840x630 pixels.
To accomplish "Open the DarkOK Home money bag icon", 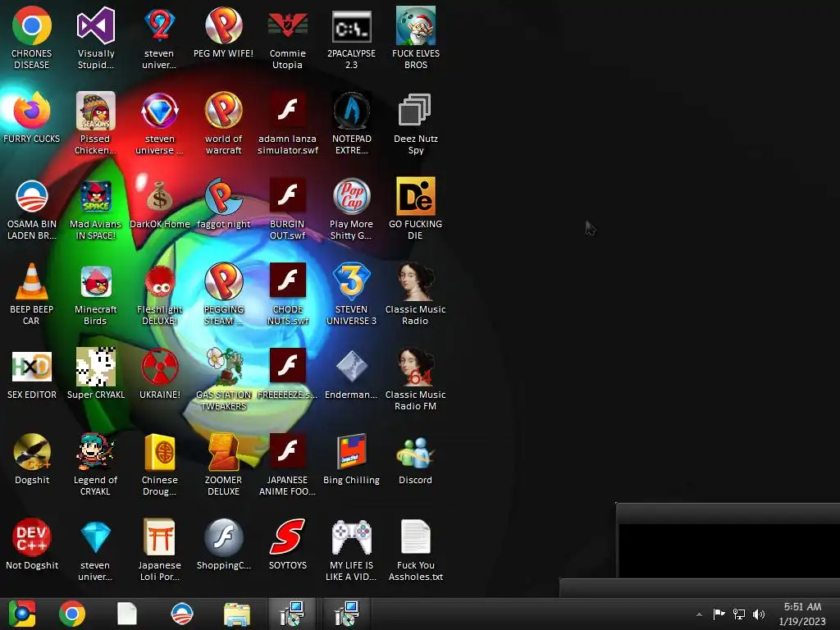I will coord(159,196).
